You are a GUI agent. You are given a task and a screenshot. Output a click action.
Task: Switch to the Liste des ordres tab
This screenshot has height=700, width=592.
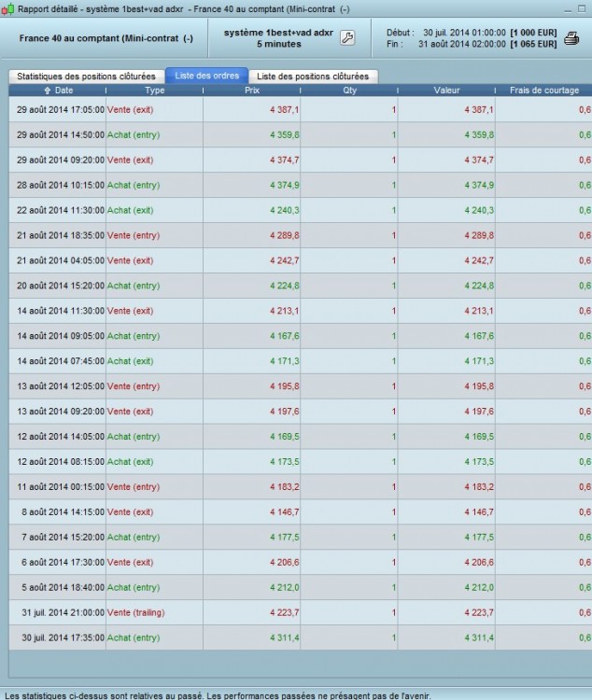[x=207, y=76]
